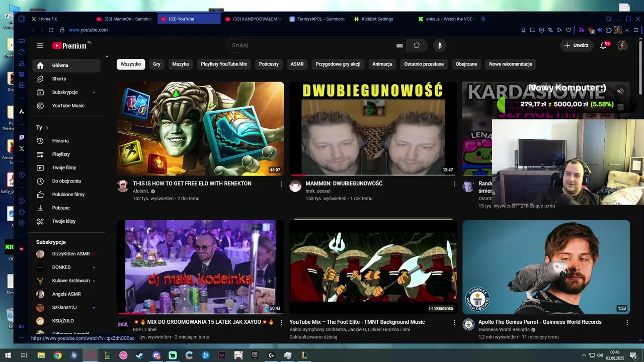
Task: Switch to the KickBot Settings browser tab
Action: (x=383, y=19)
